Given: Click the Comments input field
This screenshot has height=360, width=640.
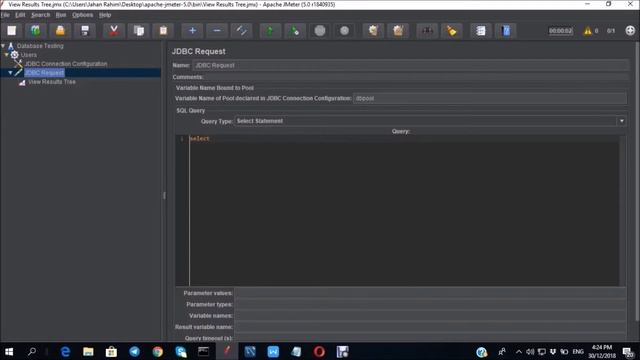Looking at the screenshot, I should tap(416, 77).
